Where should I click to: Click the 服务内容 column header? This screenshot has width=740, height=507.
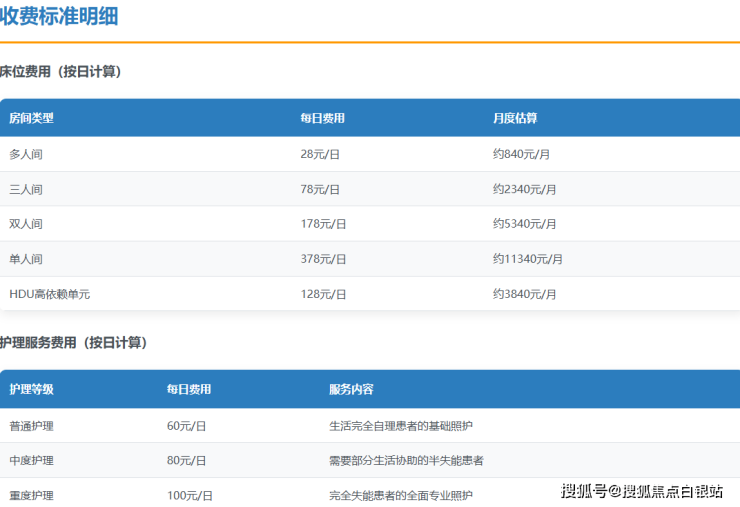tap(351, 389)
